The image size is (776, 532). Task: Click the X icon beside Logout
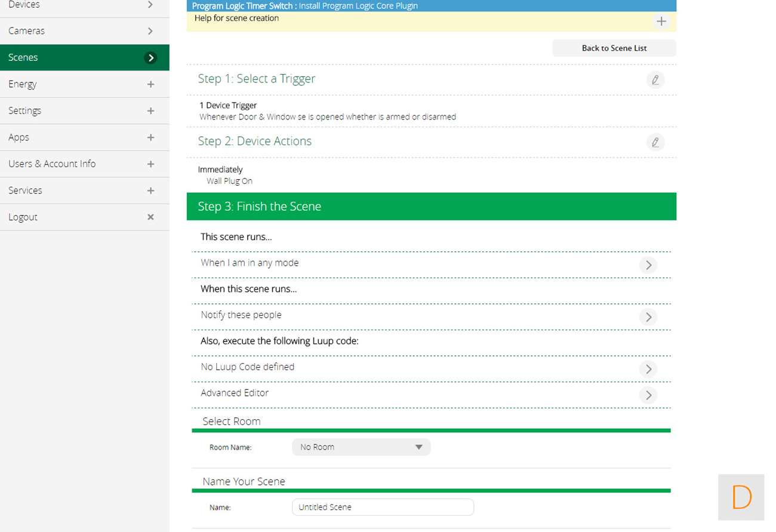coord(150,217)
